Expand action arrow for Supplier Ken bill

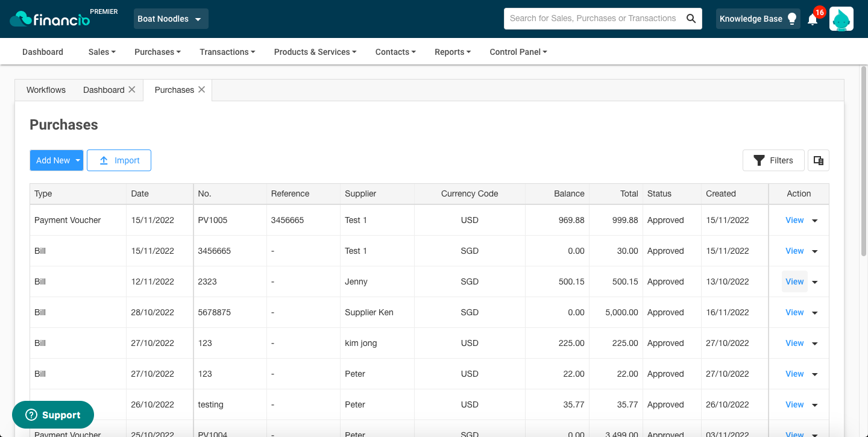point(814,313)
